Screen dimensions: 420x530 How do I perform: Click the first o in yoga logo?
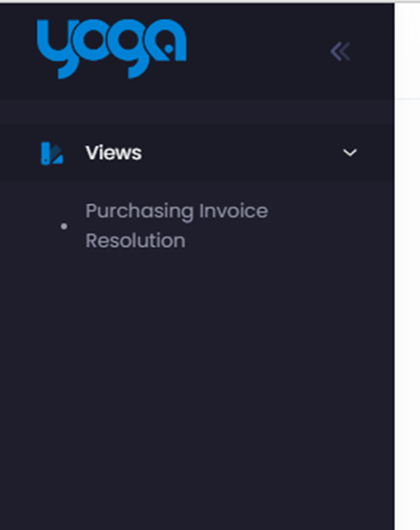point(91,41)
